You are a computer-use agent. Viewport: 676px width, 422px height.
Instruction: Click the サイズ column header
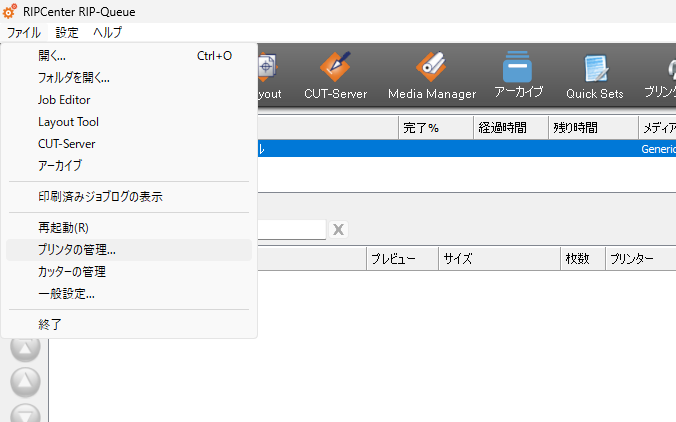click(499, 259)
